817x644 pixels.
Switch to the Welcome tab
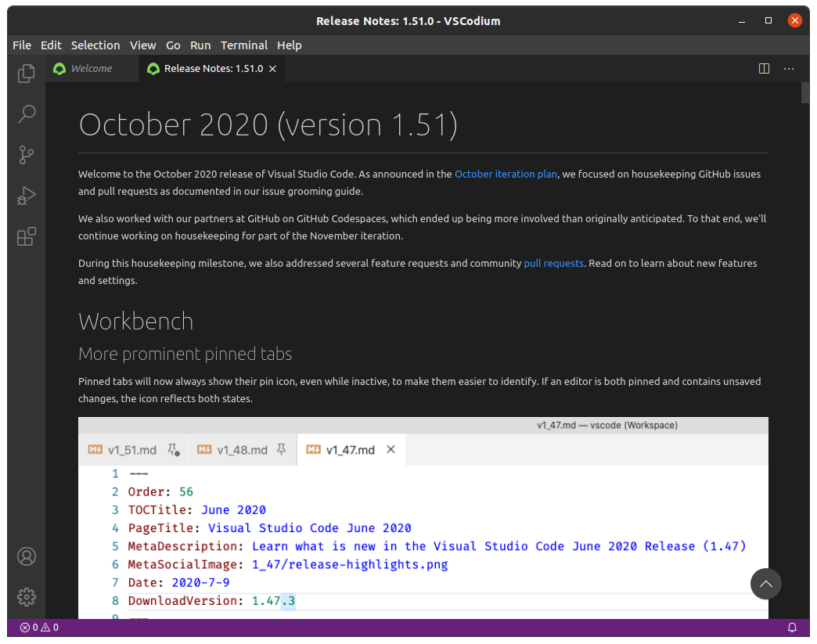91,69
